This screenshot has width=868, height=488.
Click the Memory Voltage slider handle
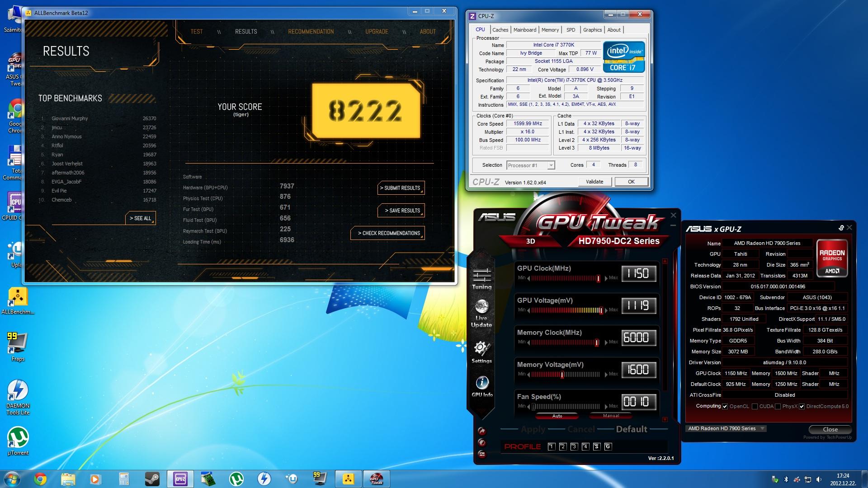click(x=562, y=375)
